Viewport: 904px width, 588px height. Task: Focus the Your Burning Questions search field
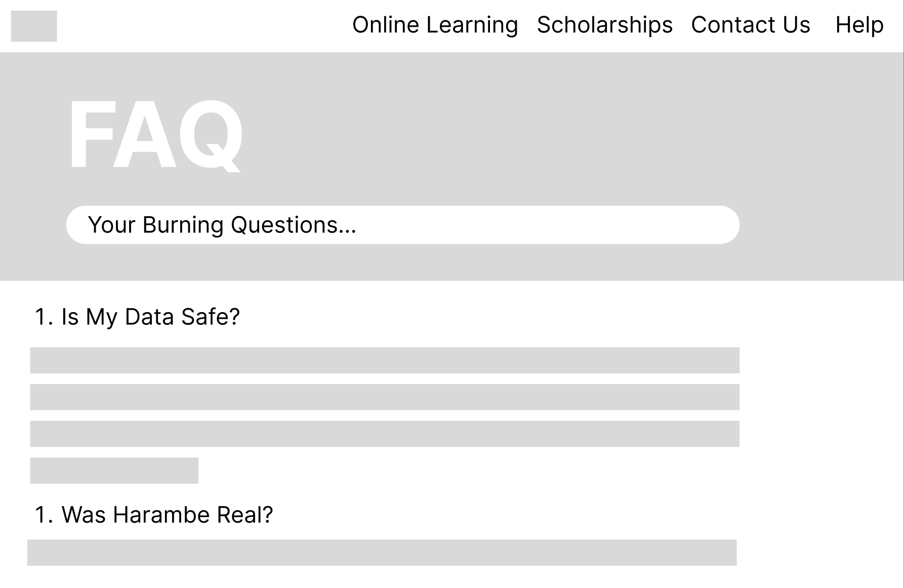click(x=402, y=225)
